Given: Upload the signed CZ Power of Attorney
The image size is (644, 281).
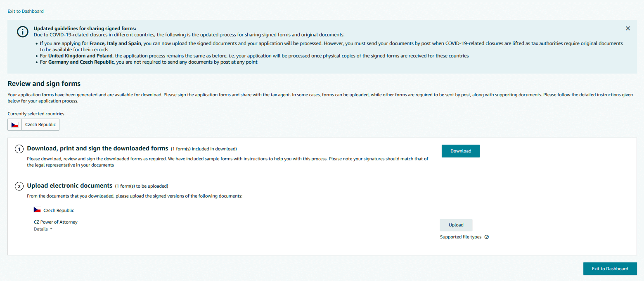Looking at the screenshot, I should point(456,225).
